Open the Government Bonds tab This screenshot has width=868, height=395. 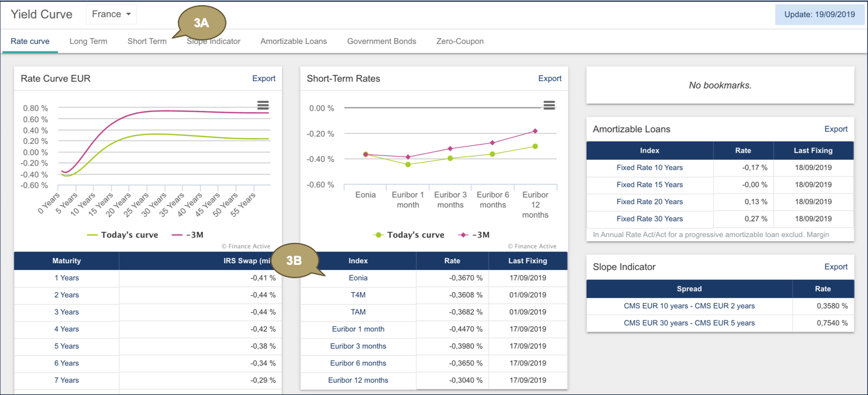tap(381, 41)
